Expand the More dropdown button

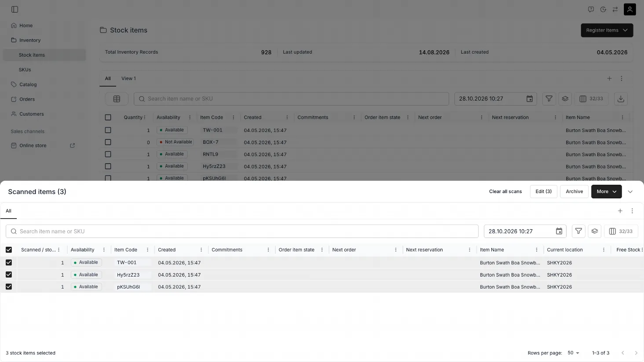tap(607, 192)
